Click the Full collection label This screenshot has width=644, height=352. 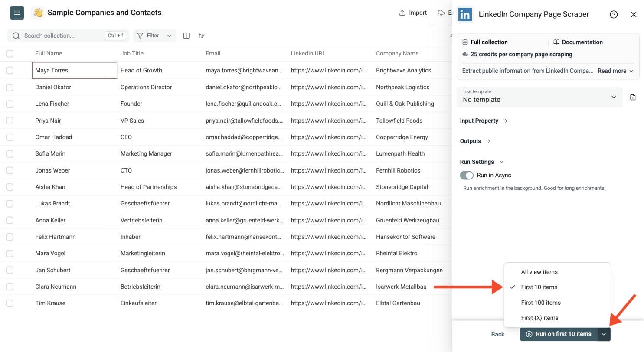tap(489, 42)
